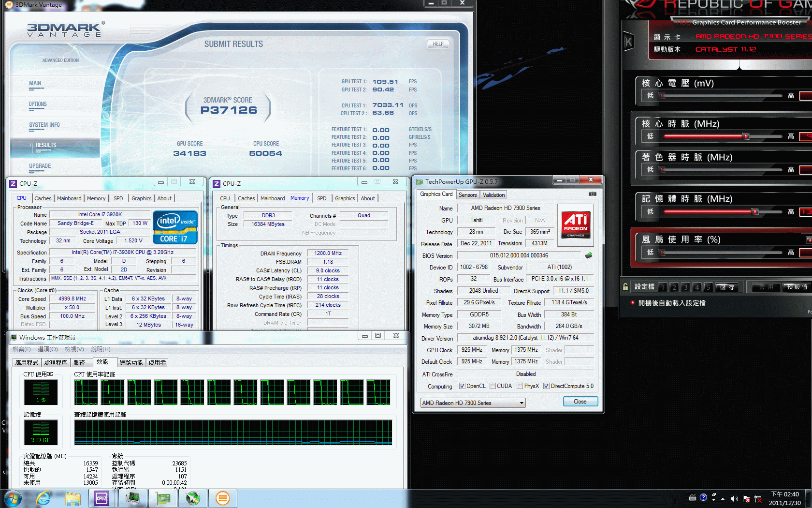Click the ROG collapse arrow on the left panel edge
Image resolution: width=812 pixels, height=508 pixels.
point(628,42)
